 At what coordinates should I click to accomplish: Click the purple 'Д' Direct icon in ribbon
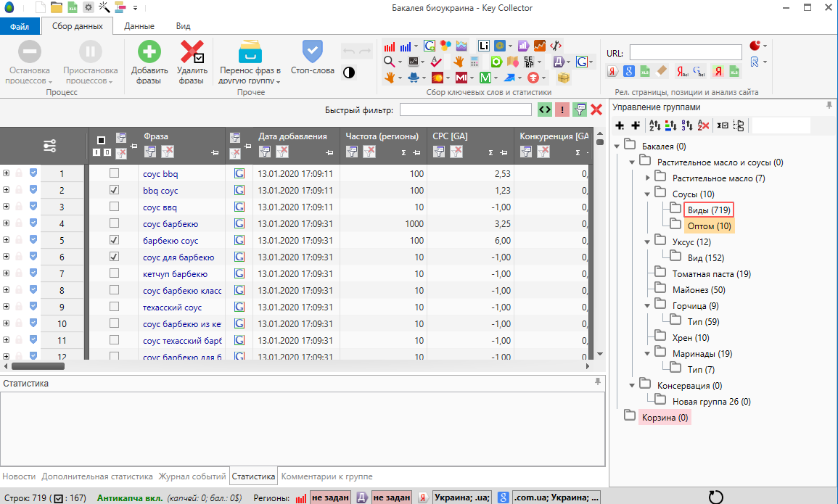559,62
